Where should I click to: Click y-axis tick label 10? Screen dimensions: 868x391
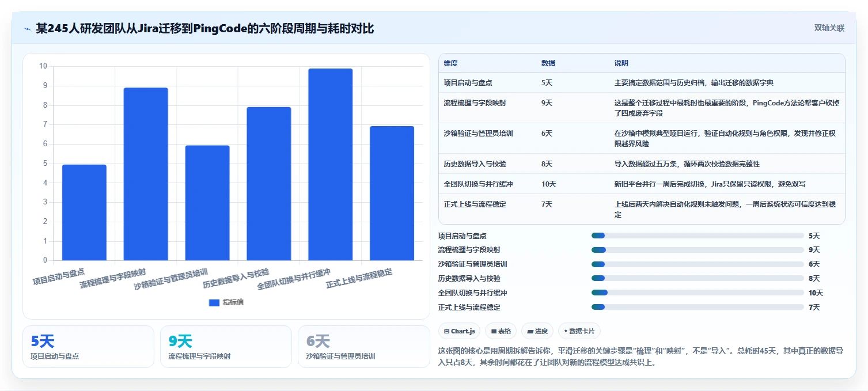point(43,66)
